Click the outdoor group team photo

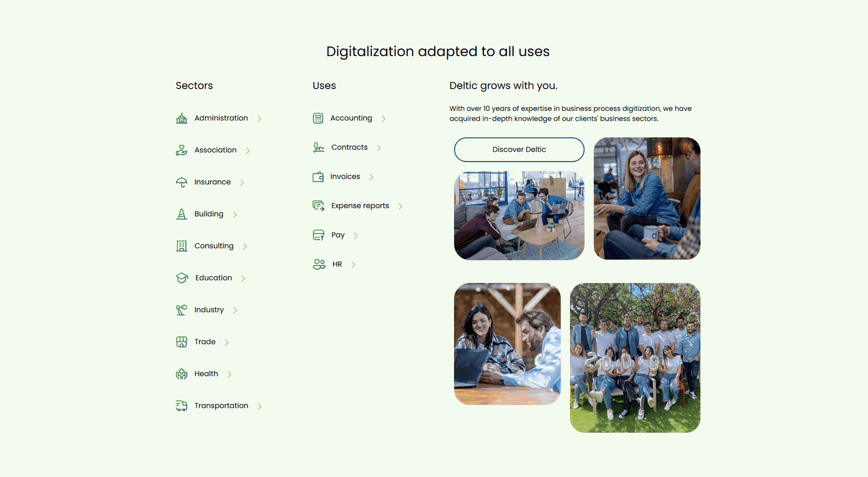[x=635, y=358]
